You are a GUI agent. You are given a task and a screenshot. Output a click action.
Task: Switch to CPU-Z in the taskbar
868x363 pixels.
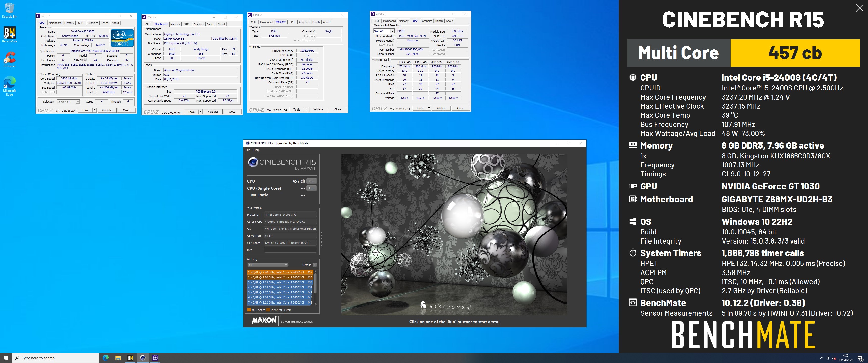[155, 358]
